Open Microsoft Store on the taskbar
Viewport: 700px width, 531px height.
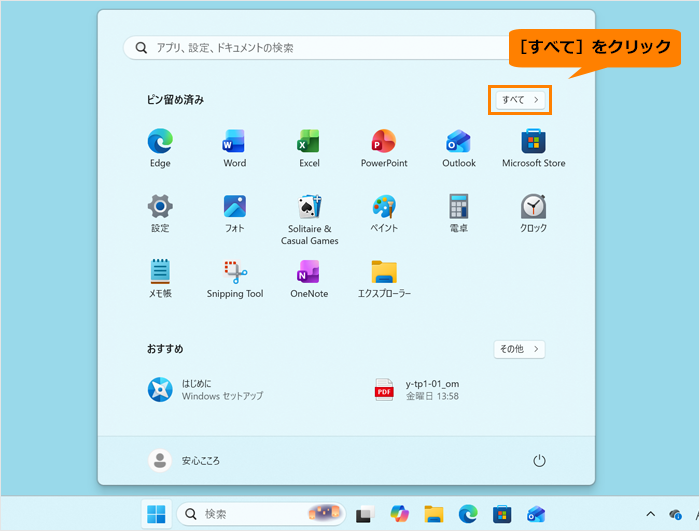click(x=502, y=514)
